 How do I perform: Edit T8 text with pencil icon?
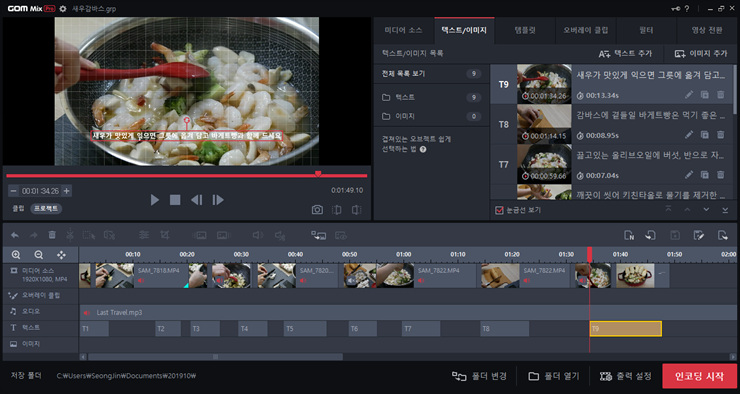point(689,135)
